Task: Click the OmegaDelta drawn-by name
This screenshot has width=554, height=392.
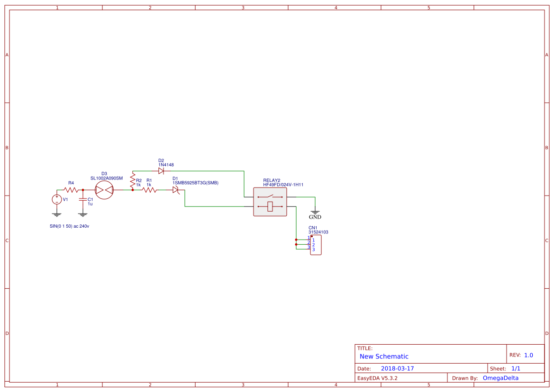Action: click(x=501, y=377)
